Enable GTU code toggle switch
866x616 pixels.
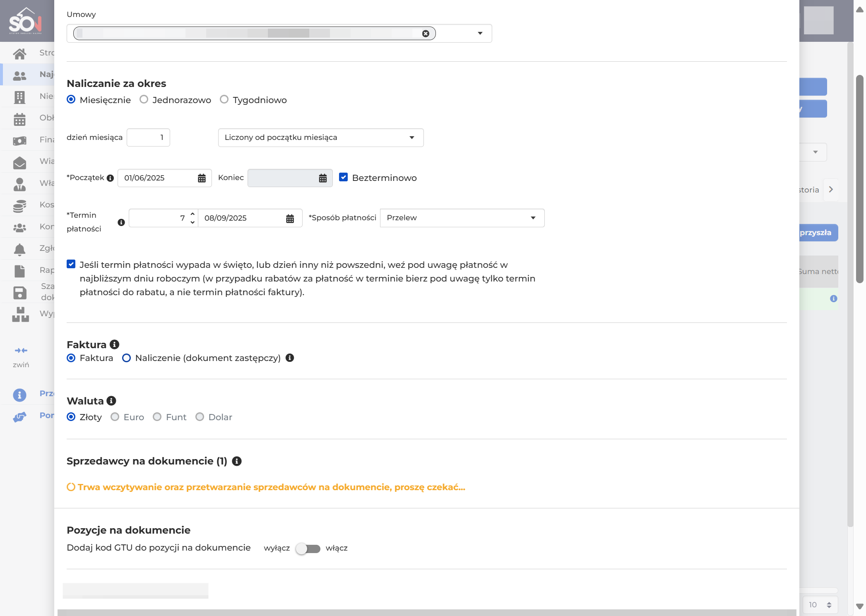pyautogui.click(x=308, y=549)
